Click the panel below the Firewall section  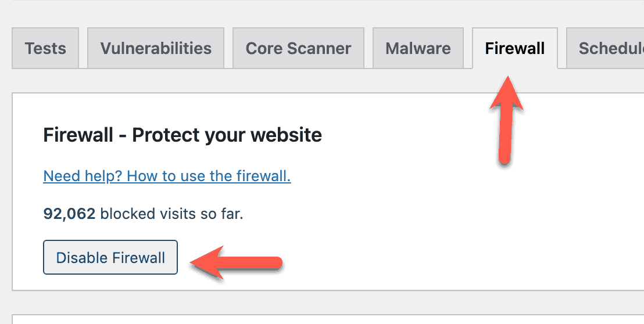click(x=328, y=319)
